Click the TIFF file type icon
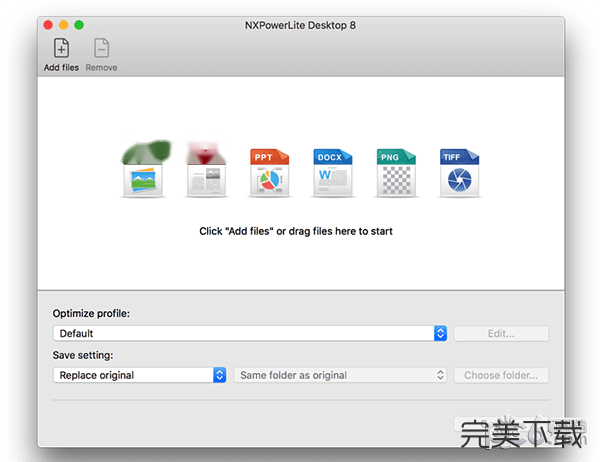Image resolution: width=600 pixels, height=462 pixels. [460, 173]
